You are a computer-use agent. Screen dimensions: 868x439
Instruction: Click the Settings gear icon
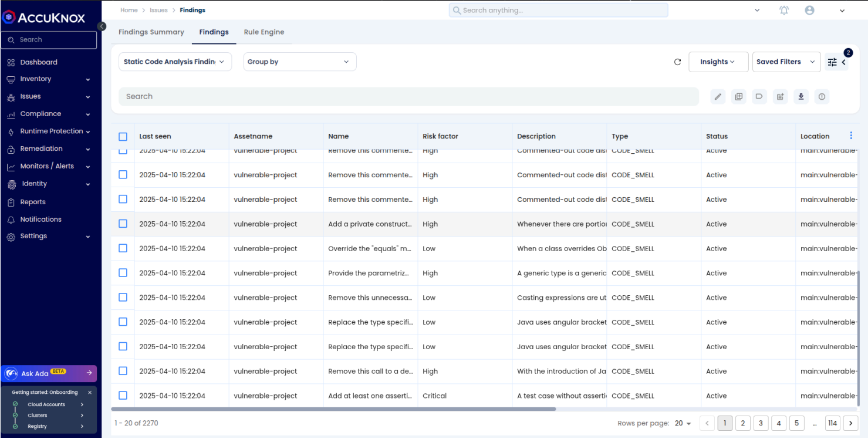(11, 237)
